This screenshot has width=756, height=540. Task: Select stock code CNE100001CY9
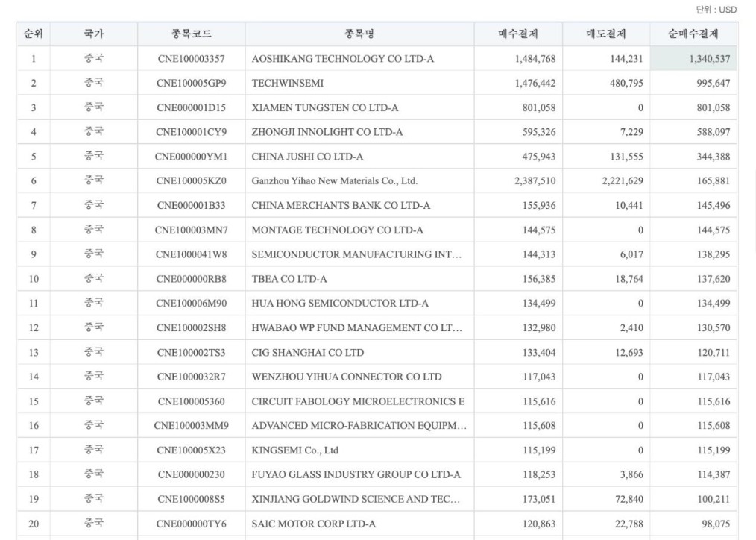[x=191, y=131]
